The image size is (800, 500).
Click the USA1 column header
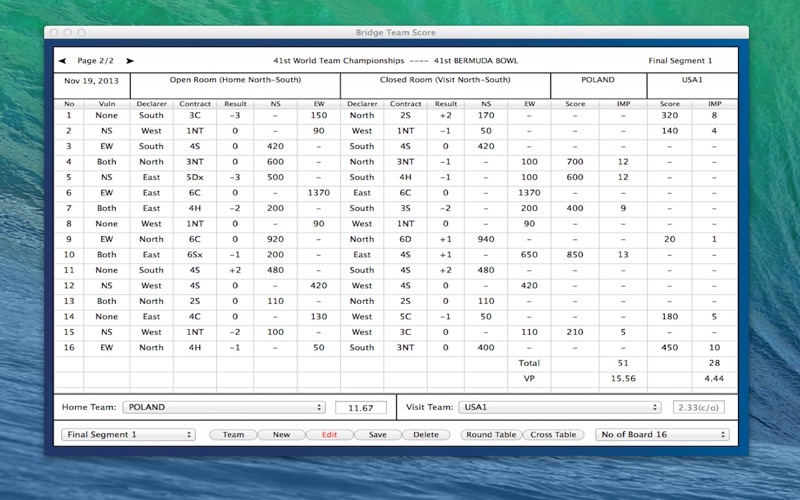692,80
